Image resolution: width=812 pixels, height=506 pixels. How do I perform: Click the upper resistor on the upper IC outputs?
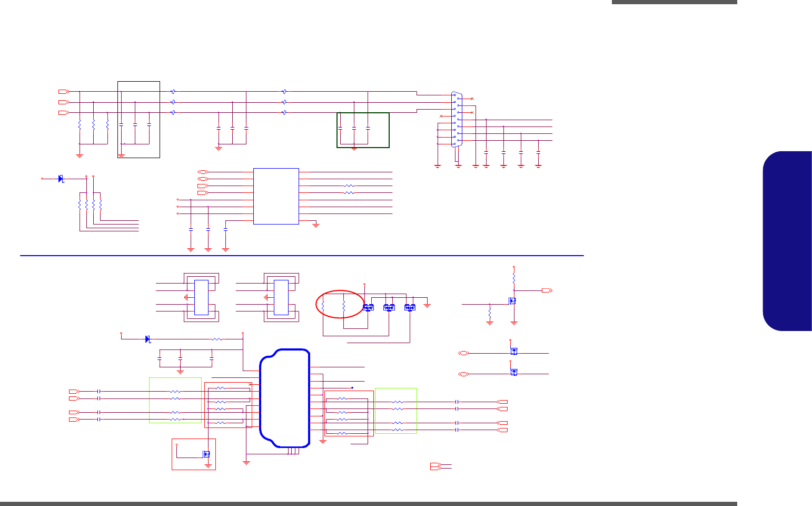click(349, 186)
